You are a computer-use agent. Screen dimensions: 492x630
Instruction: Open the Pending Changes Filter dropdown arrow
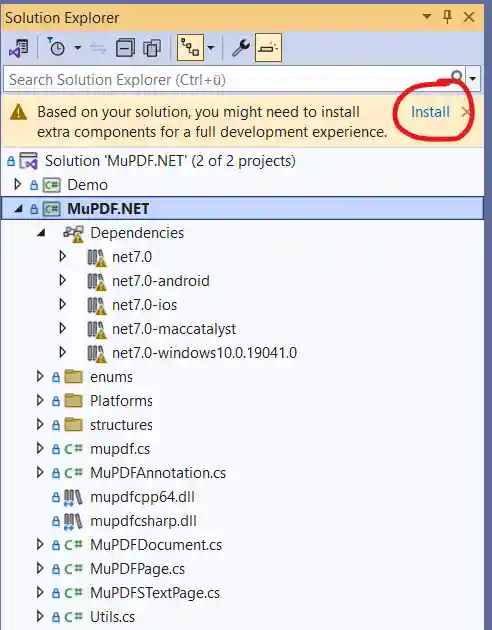pos(78,48)
